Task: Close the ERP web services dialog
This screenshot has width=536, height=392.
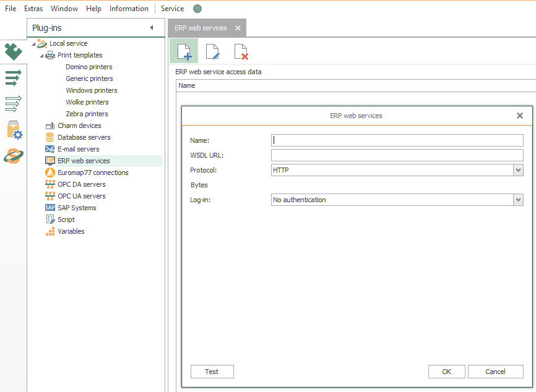Action: 519,116
